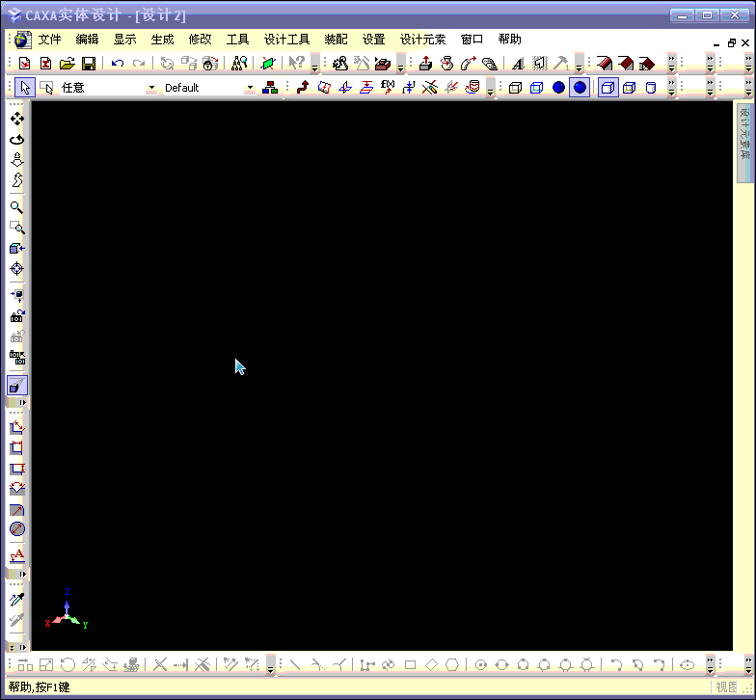Click the rectangle sketch tool icon

[411, 665]
